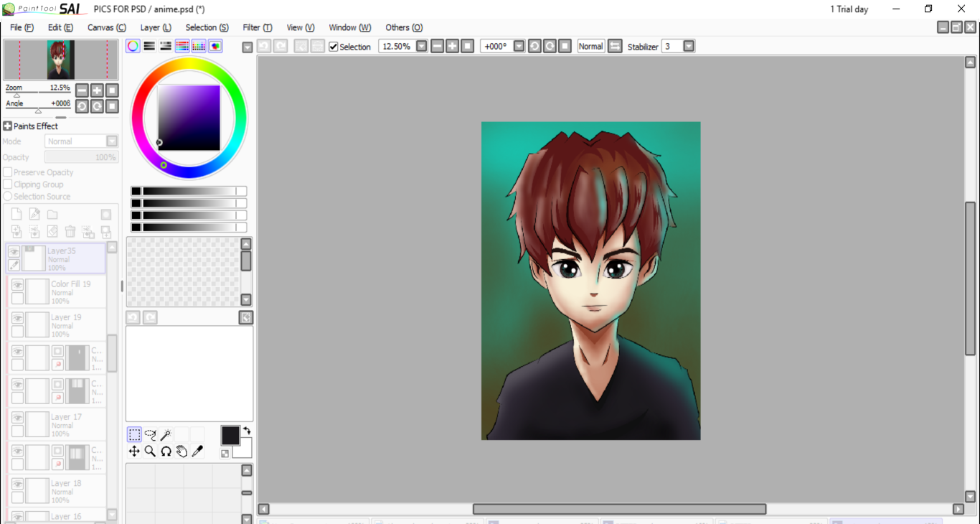This screenshot has height=524, width=980.
Task: Click the toolbar zoom in button
Action: click(452, 46)
